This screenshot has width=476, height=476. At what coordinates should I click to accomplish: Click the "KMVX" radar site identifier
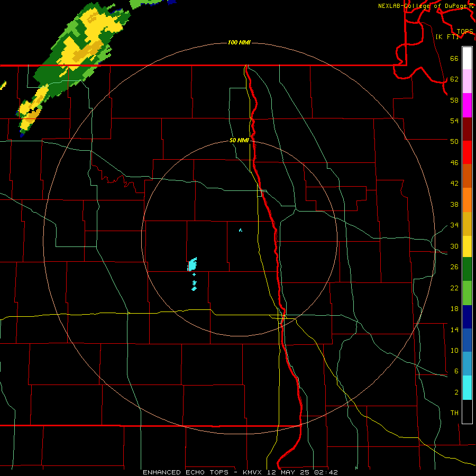pyautogui.click(x=252, y=472)
